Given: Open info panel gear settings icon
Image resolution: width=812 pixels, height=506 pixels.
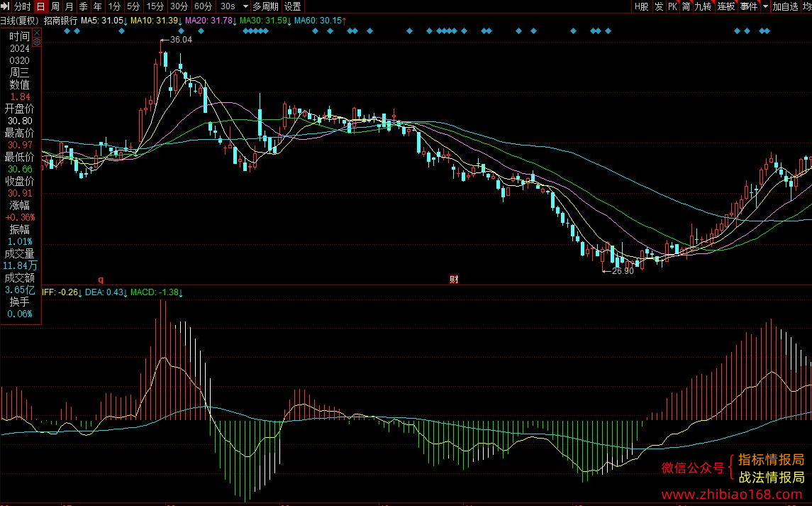Looking at the screenshot, I should tap(37, 42).
